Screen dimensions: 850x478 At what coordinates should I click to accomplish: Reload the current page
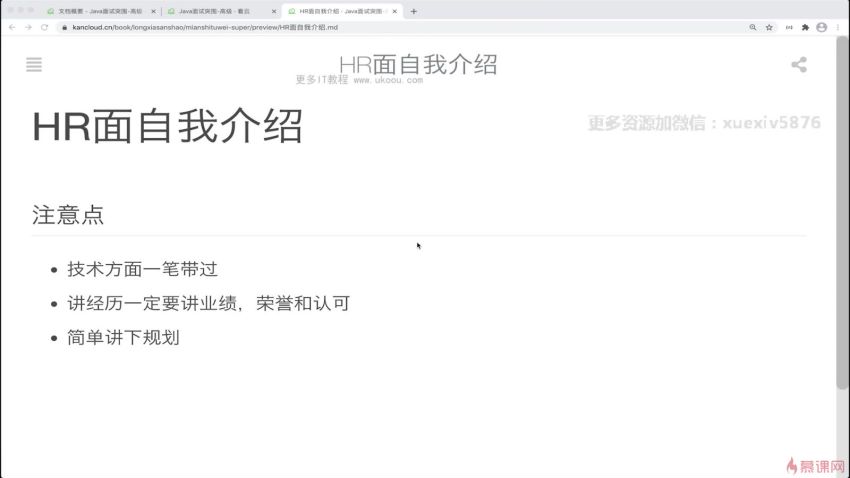coord(45,27)
